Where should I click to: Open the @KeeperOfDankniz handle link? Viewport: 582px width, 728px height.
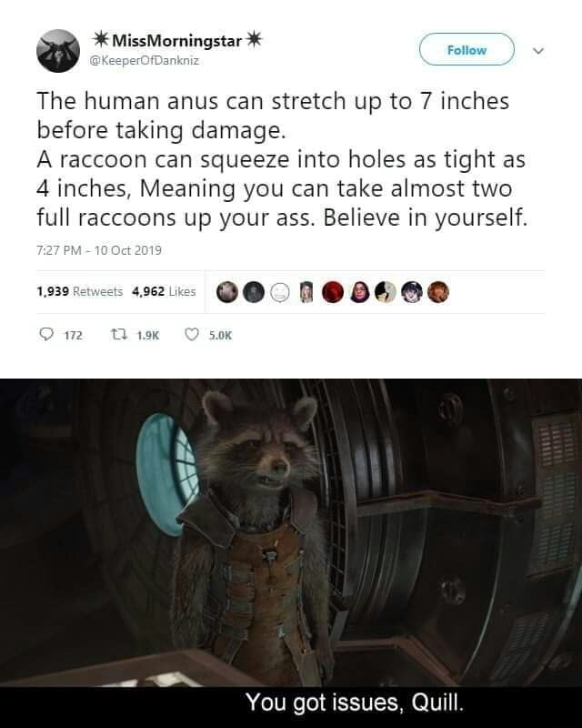[x=144, y=61]
